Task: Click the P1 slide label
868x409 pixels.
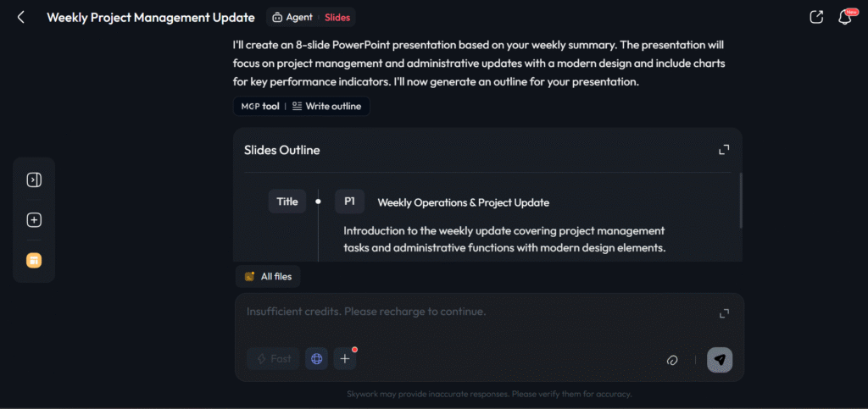Action: 349,202
